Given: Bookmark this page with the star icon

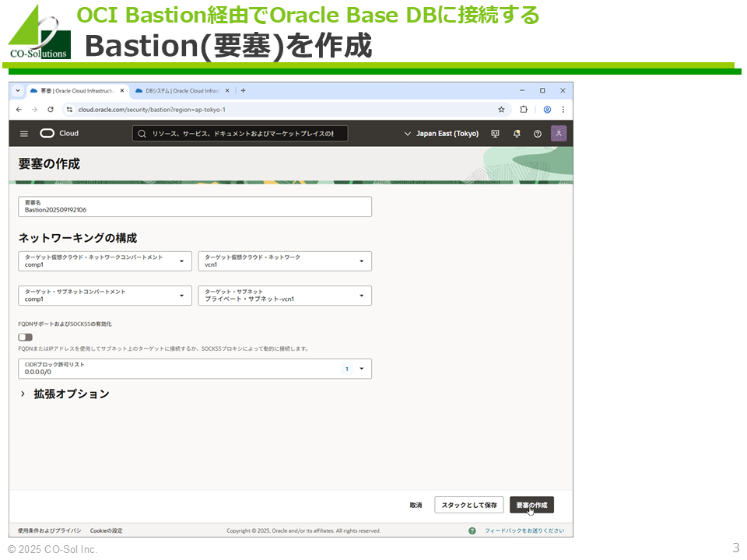Looking at the screenshot, I should pyautogui.click(x=501, y=110).
